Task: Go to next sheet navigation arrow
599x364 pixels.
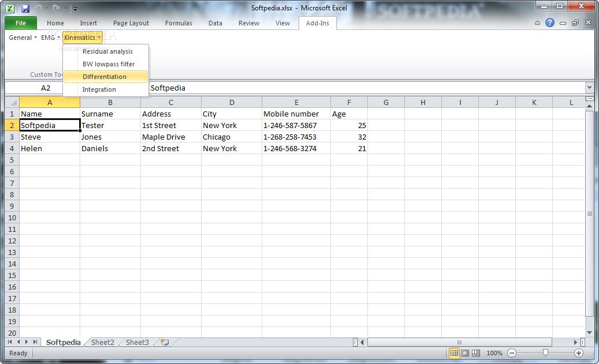Action: click(27, 342)
